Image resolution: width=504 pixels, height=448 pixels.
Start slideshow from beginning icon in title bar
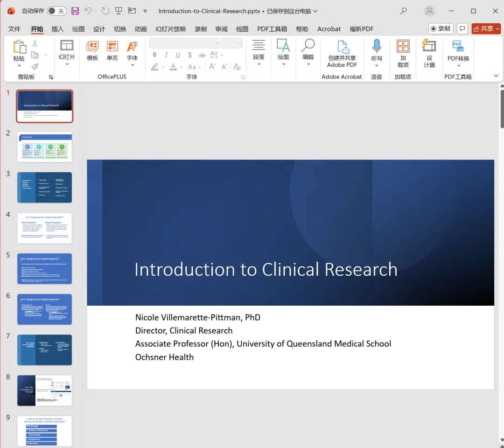coord(119,11)
